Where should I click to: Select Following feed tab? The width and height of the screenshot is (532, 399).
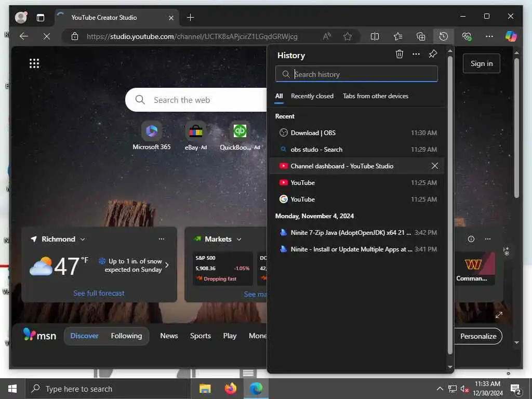(127, 336)
